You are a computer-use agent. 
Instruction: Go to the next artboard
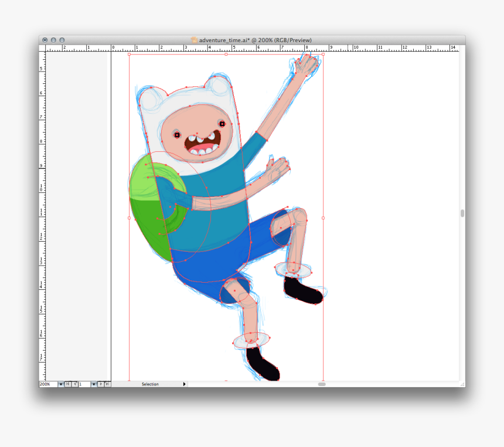[x=101, y=384]
